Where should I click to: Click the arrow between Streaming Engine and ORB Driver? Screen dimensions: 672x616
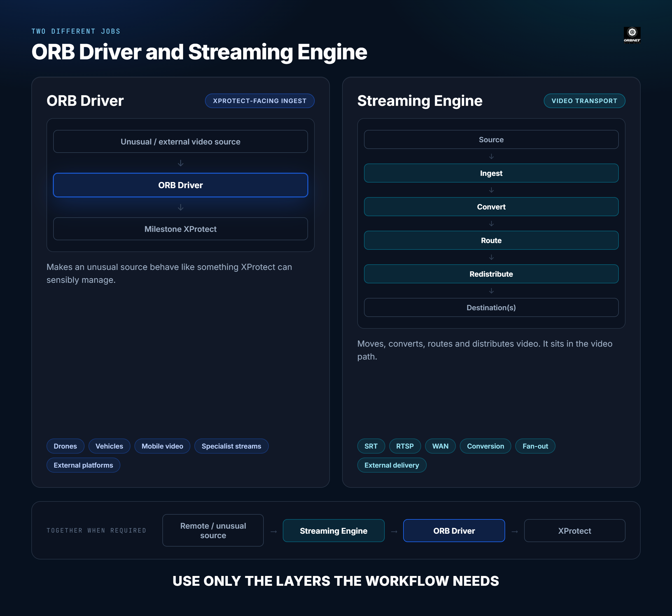point(394,531)
